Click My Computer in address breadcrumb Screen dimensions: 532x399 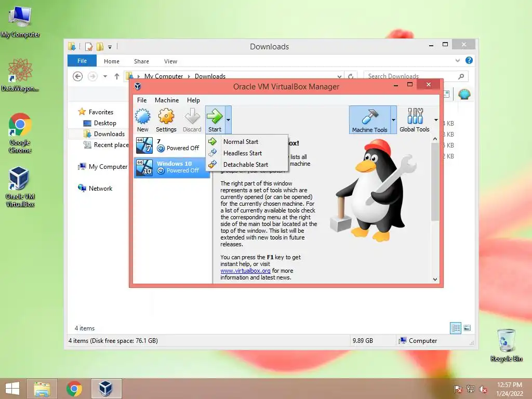tap(164, 76)
